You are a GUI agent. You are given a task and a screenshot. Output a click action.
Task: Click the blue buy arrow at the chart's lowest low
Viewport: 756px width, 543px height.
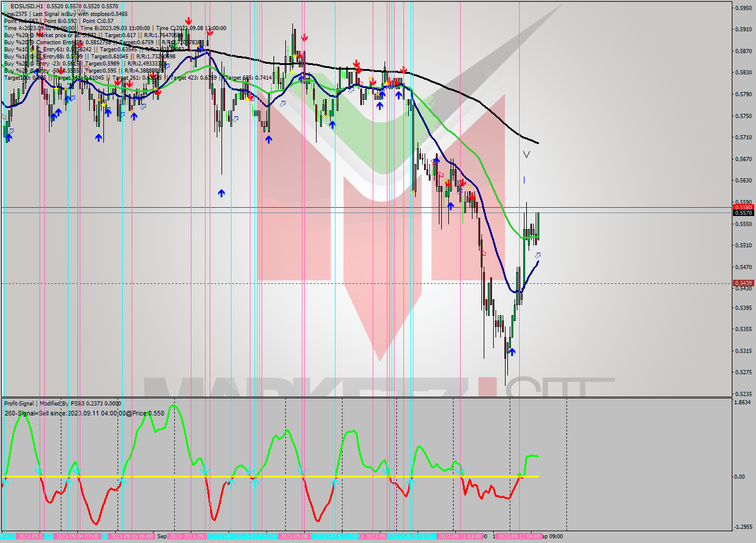(511, 351)
